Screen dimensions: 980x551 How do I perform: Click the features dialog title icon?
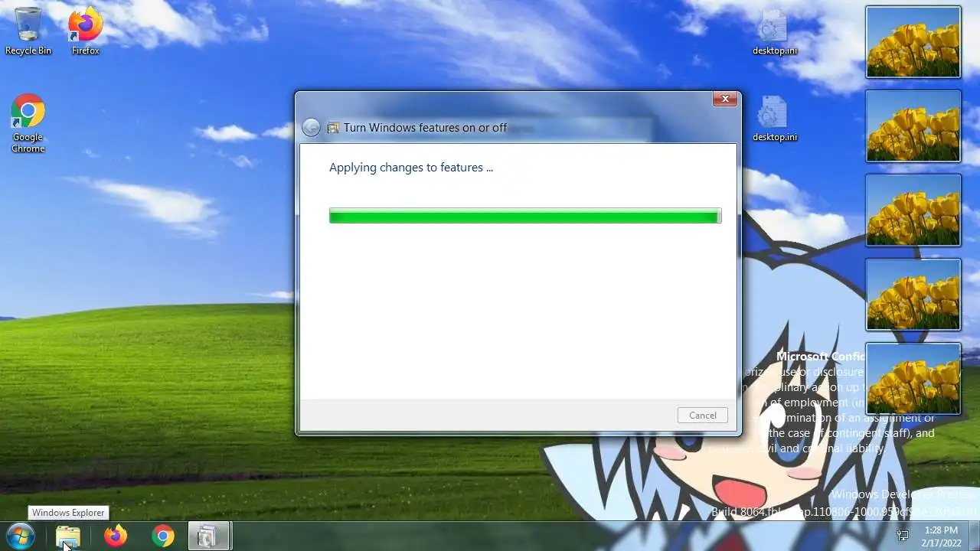click(x=333, y=128)
